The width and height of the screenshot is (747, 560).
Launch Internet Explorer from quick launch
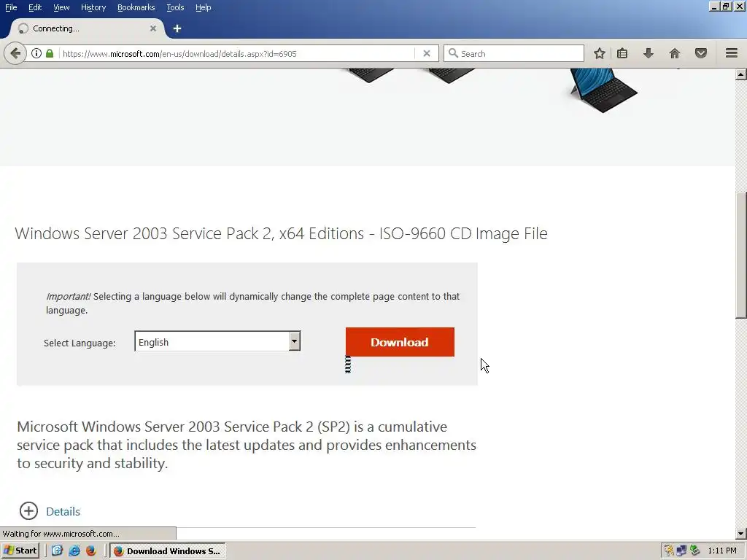tap(74, 551)
